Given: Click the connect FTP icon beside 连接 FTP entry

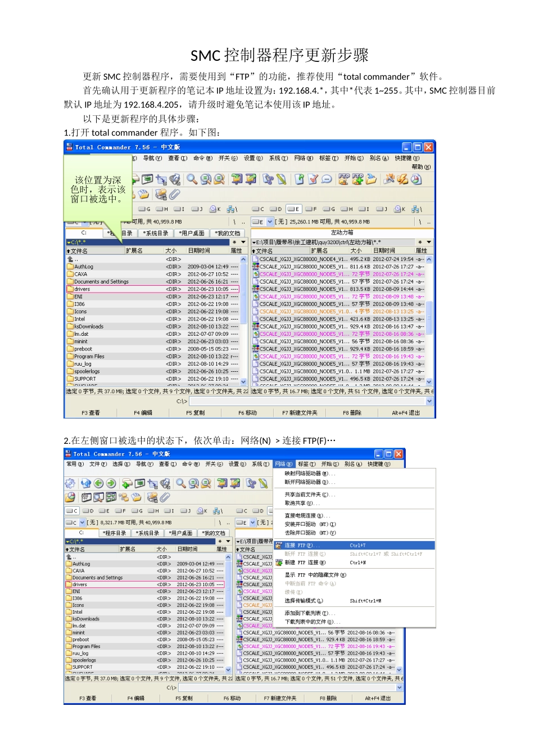Looking at the screenshot, I should click(278, 545).
